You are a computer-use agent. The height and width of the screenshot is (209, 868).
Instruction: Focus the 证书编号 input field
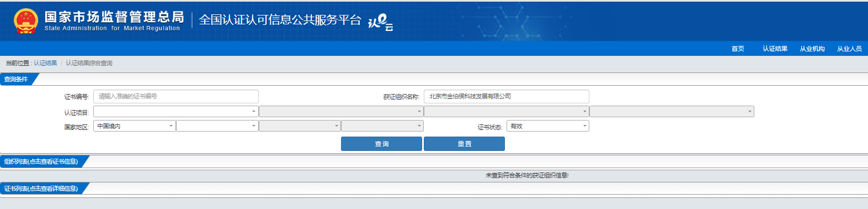point(176,96)
